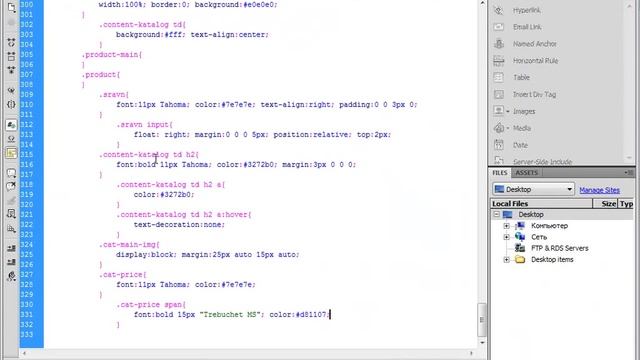Toggle Syntax Error Alerts in info bar
The image size is (640, 360).
[x=11, y=153]
